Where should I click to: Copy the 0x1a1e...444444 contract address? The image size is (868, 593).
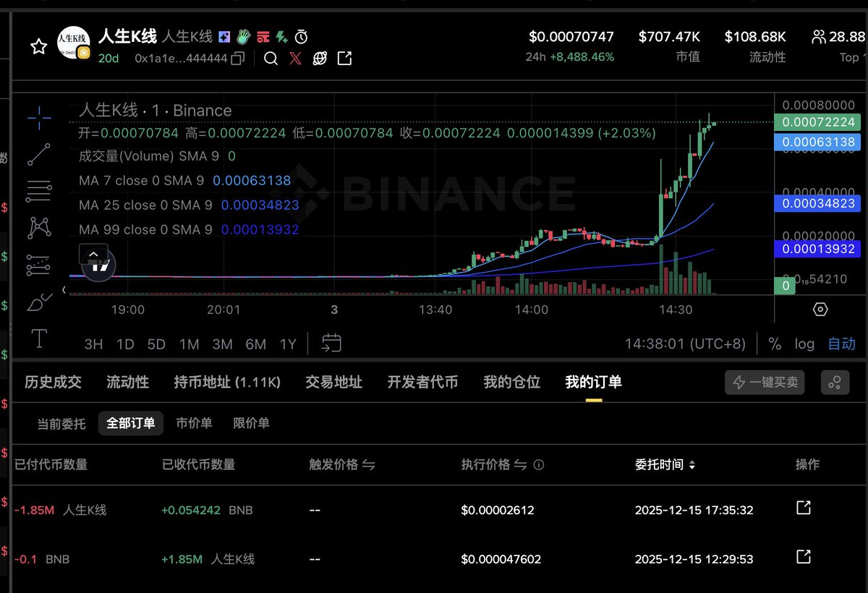[237, 59]
